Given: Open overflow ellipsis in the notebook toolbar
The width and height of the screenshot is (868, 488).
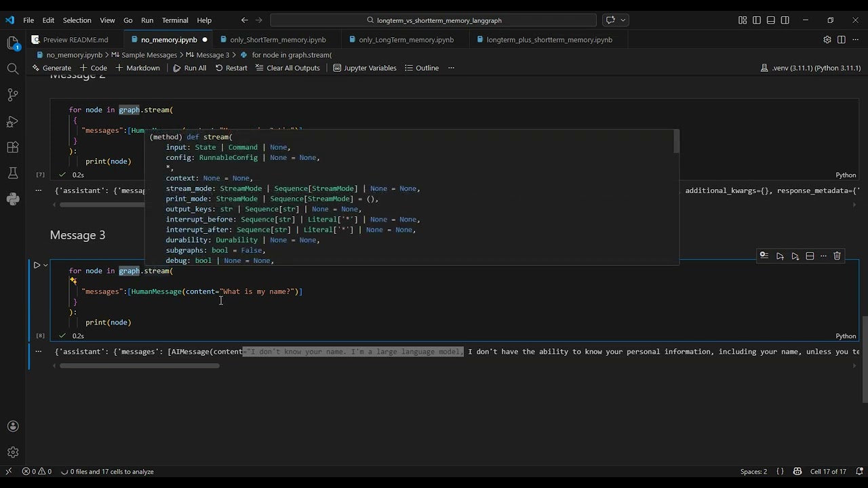Looking at the screenshot, I should [x=451, y=68].
